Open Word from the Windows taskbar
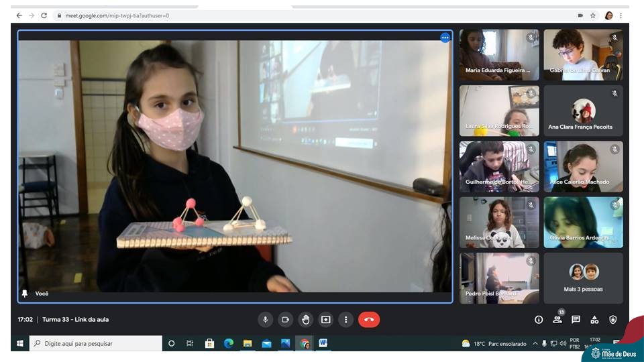The image size is (644, 362). 323,343
